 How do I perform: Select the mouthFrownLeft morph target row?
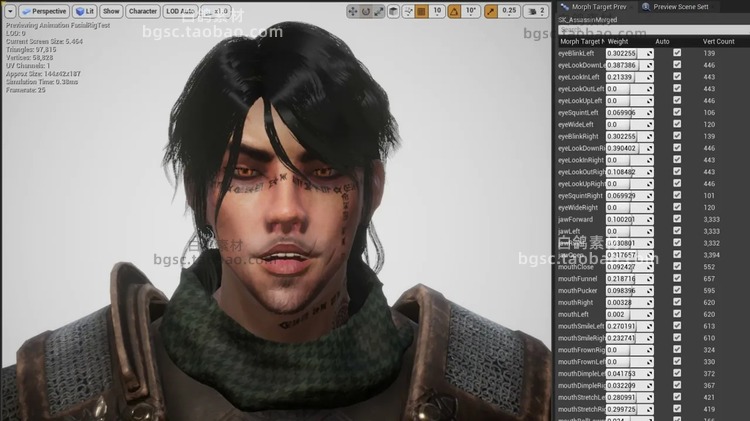coord(653,362)
